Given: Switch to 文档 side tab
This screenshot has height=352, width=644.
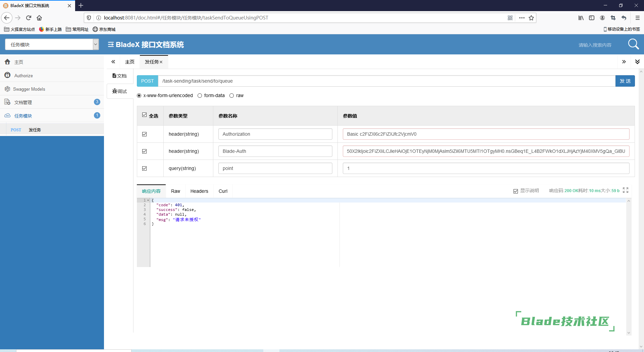Looking at the screenshot, I should (x=120, y=76).
